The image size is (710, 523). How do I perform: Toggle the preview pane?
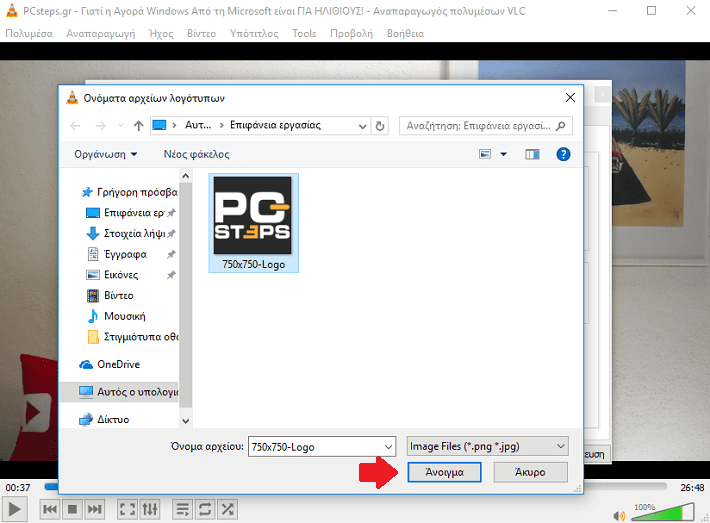click(532, 154)
